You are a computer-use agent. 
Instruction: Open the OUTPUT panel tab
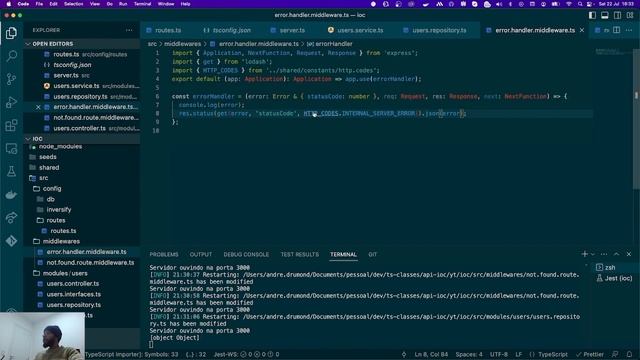tap(200, 254)
